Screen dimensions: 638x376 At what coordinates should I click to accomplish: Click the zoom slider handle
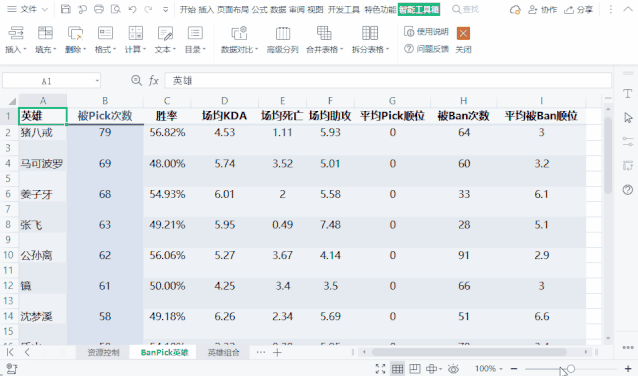click(x=571, y=369)
